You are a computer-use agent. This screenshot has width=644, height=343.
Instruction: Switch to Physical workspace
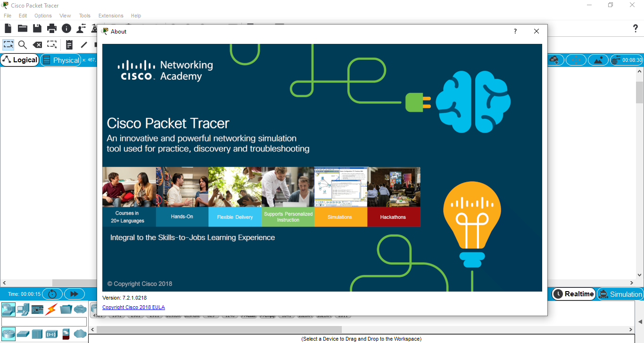[61, 60]
